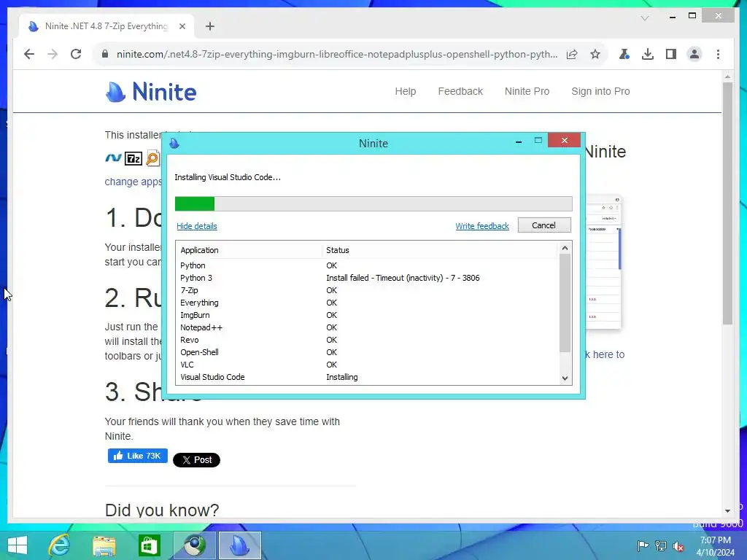Select the Notepad++ row
Screen dimensions: 747x560
(367, 327)
